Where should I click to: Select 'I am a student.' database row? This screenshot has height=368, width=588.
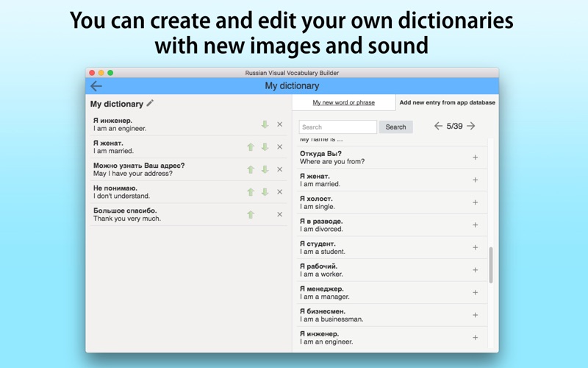392,248
